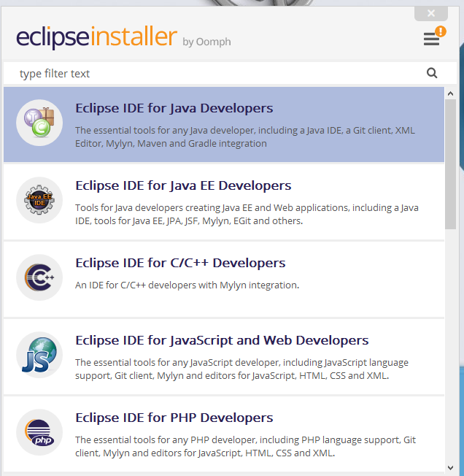
Task: Select Eclipse IDE for Java EE Developers title
Action: [x=183, y=185]
